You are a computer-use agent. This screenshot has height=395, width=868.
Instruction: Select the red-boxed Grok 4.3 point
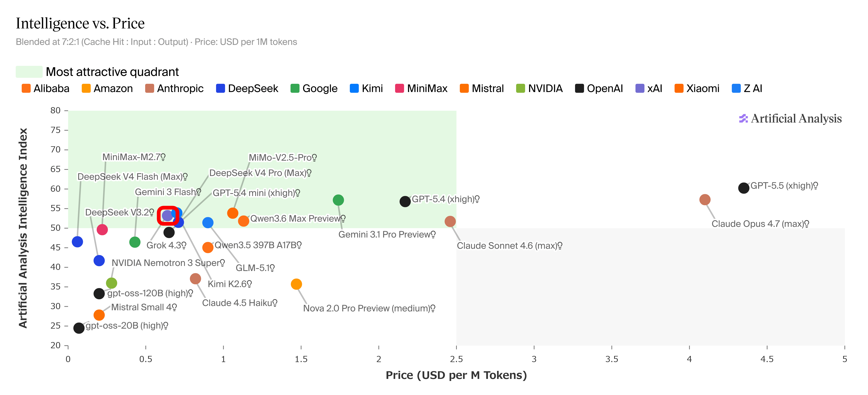point(167,215)
